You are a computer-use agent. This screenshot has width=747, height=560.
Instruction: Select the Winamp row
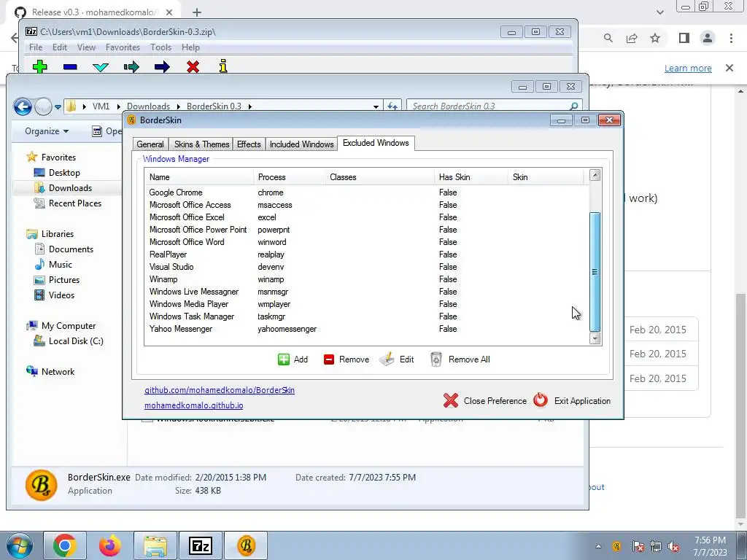pyautogui.click(x=366, y=279)
